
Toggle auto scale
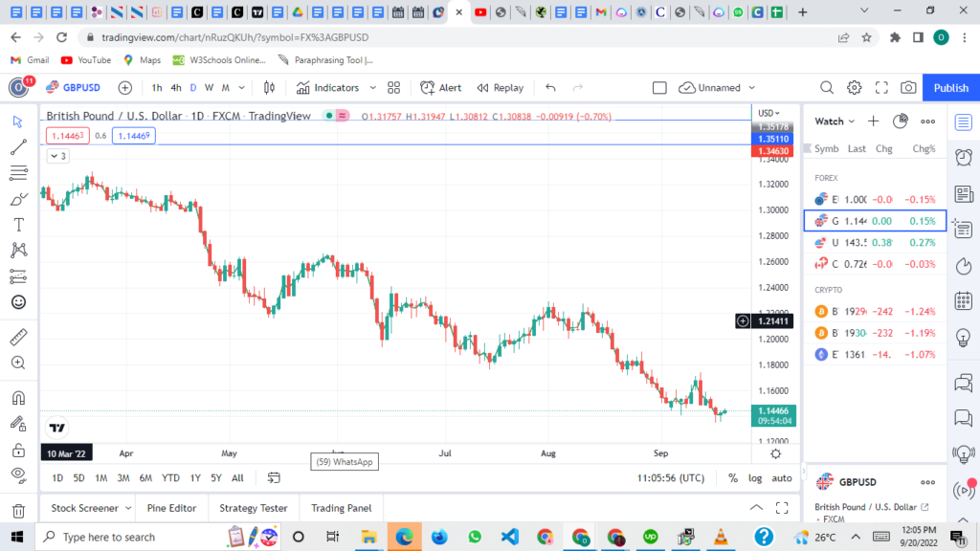tap(781, 478)
